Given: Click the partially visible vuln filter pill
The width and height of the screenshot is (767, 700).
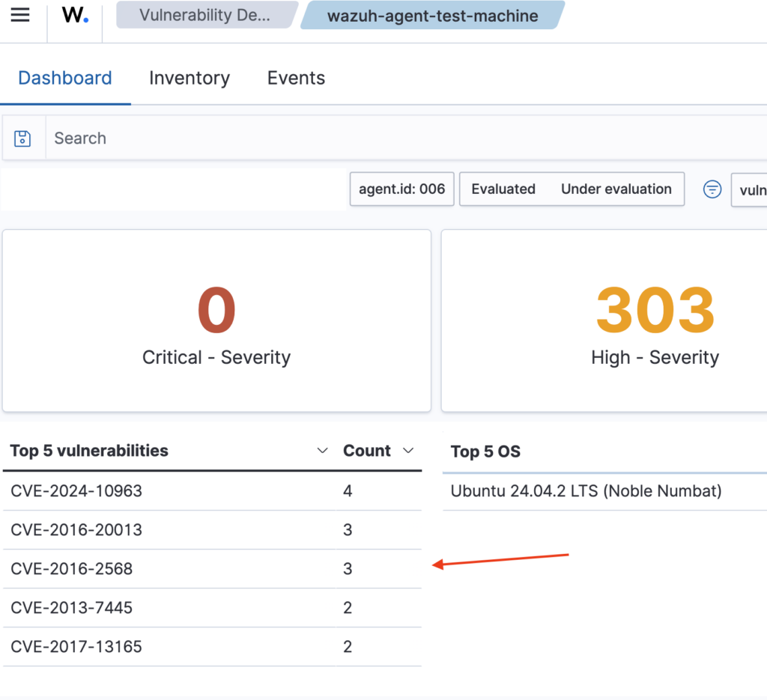Looking at the screenshot, I should [x=749, y=189].
